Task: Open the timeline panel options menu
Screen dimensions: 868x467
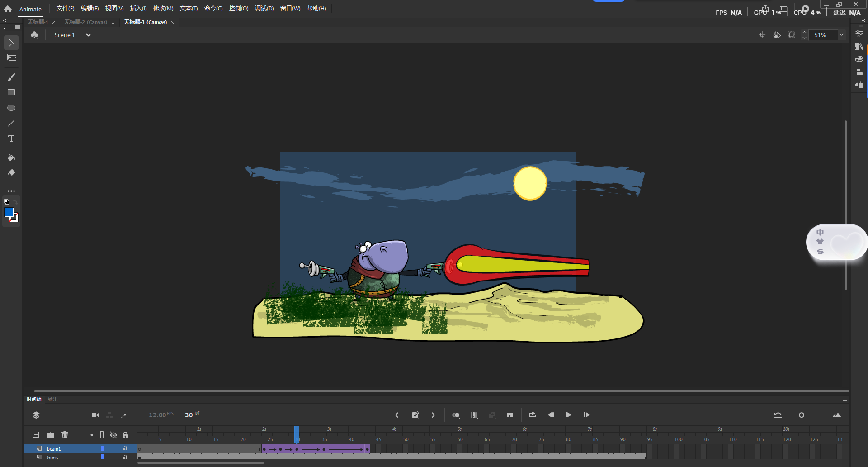Action: (x=845, y=399)
